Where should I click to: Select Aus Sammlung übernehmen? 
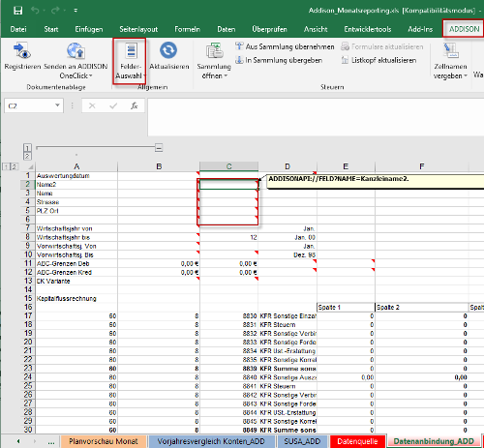(x=285, y=46)
